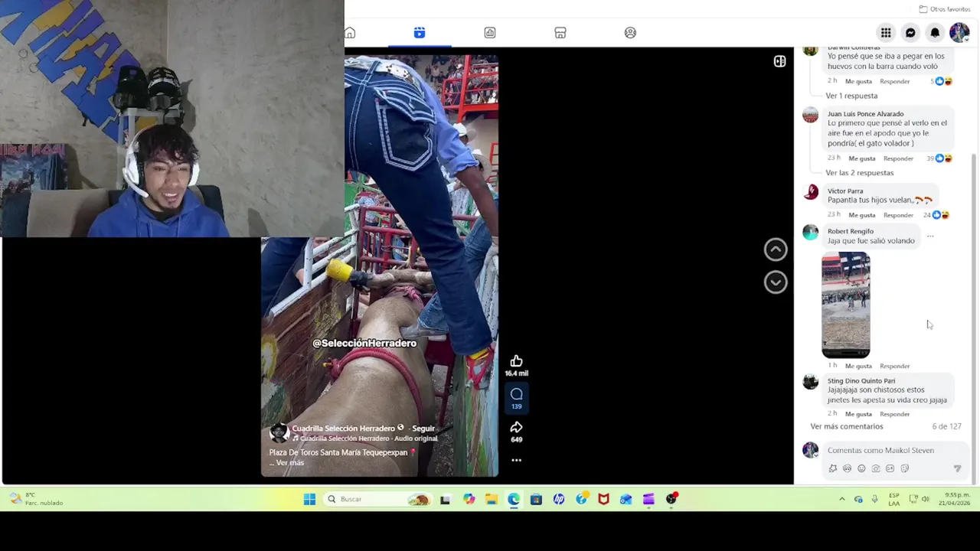This screenshot has width=980, height=551.
Task: Open the account profile picture menu
Action: pyautogui.click(x=959, y=33)
